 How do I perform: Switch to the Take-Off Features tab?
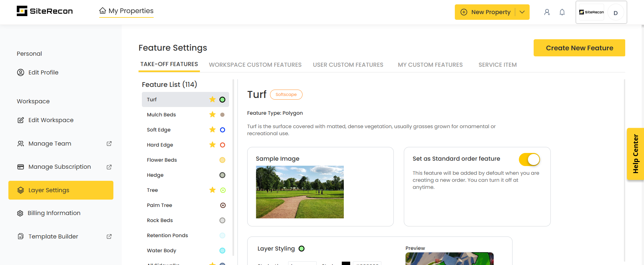169,64
